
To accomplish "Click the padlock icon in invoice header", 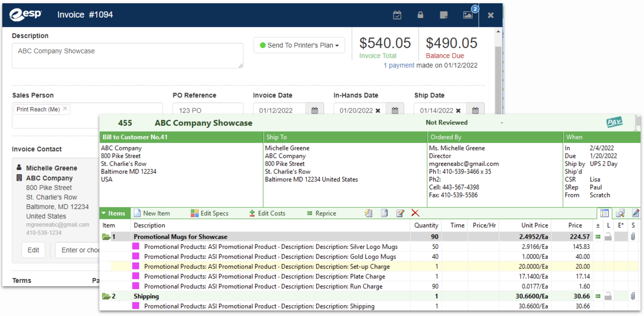I will [x=420, y=15].
